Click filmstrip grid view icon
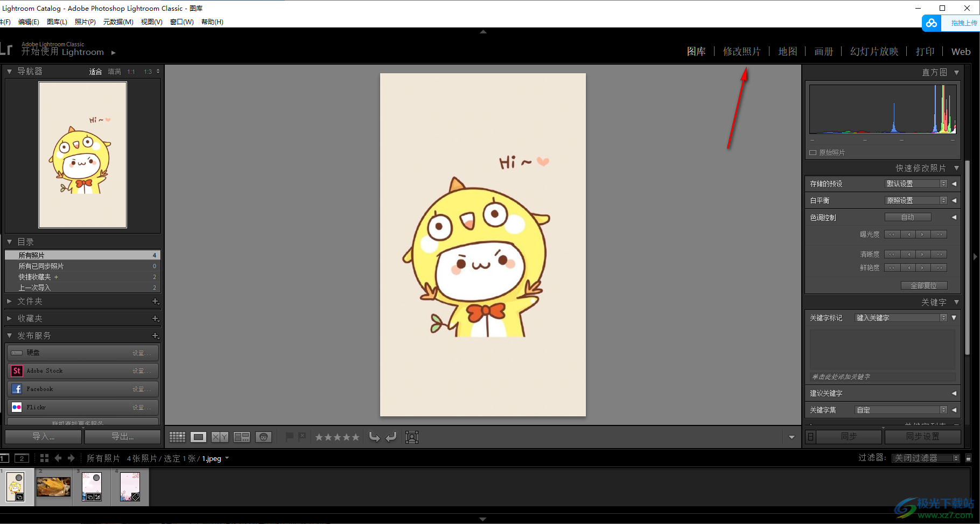The height and width of the screenshot is (524, 980). (44, 458)
